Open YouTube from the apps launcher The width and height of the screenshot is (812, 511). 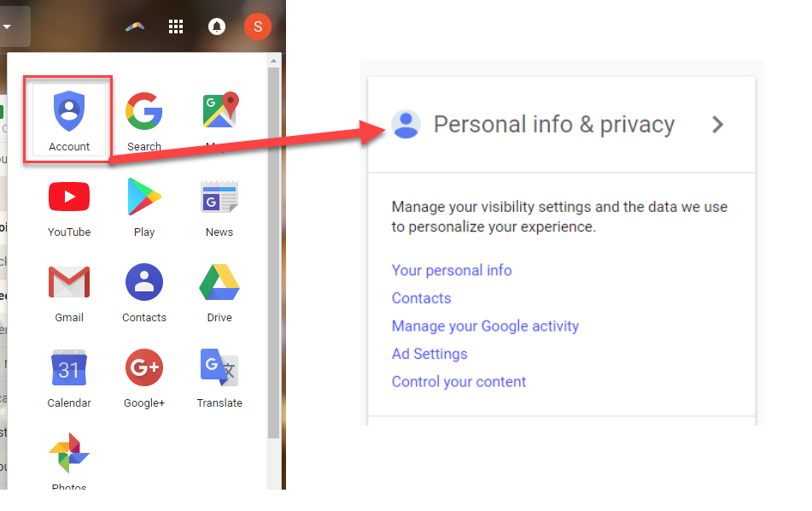[x=69, y=209]
